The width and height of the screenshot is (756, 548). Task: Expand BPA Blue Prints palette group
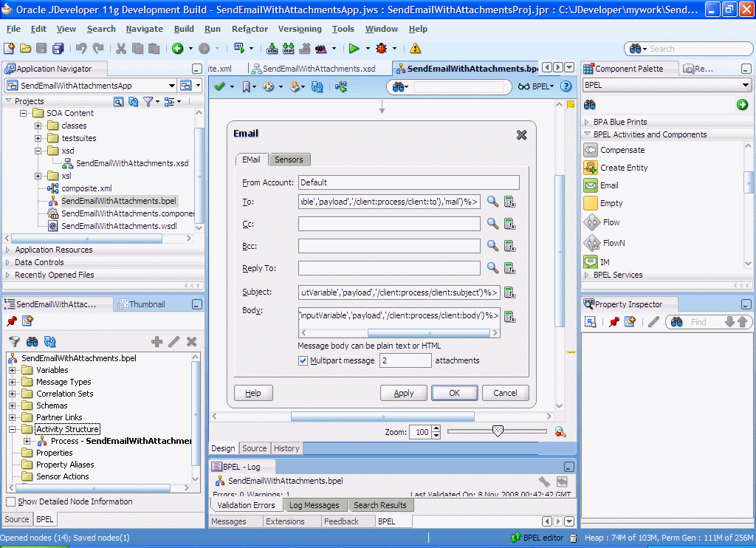587,122
